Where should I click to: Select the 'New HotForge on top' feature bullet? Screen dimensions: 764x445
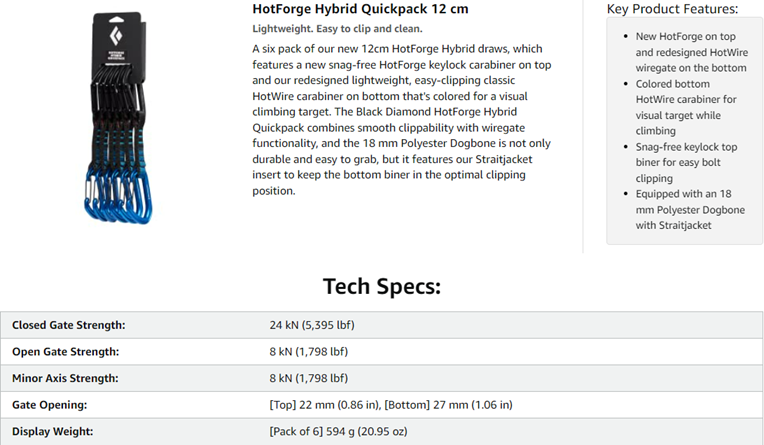[x=690, y=52]
